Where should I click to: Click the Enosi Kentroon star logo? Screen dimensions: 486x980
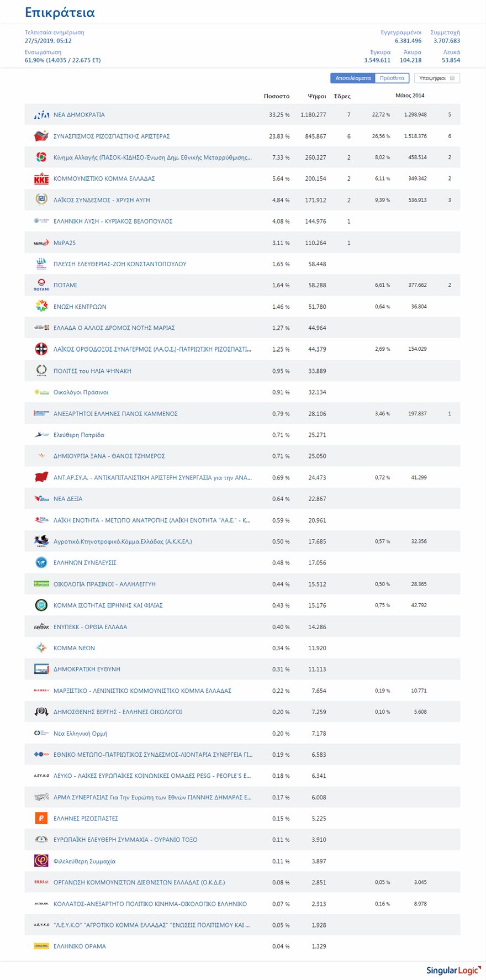coord(41,307)
